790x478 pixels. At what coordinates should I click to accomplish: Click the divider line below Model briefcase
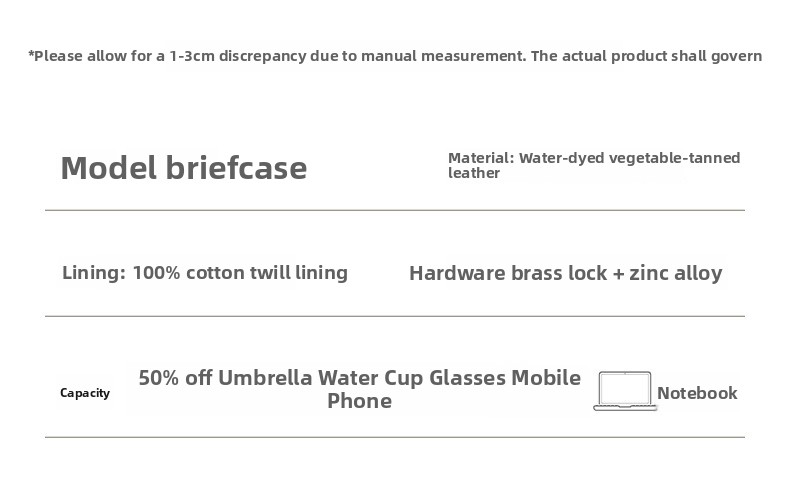(395, 211)
